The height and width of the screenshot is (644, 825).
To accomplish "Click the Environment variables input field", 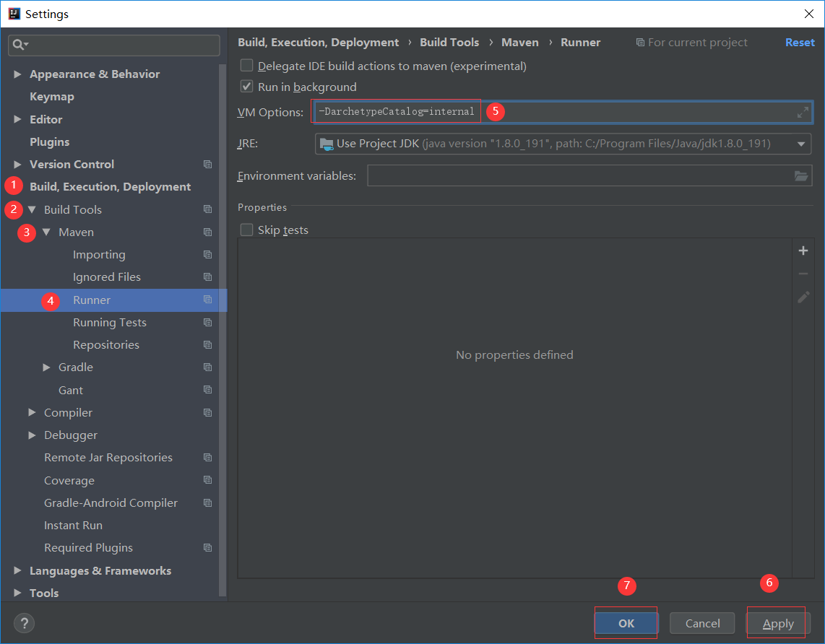I will point(589,176).
